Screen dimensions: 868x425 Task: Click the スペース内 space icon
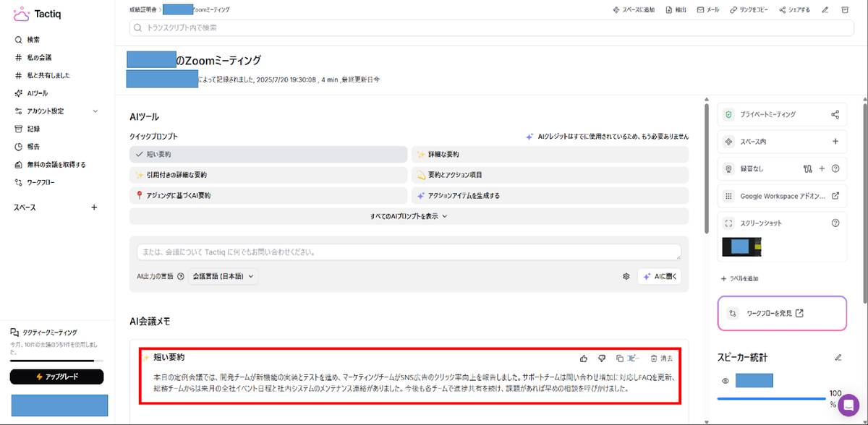tap(728, 142)
